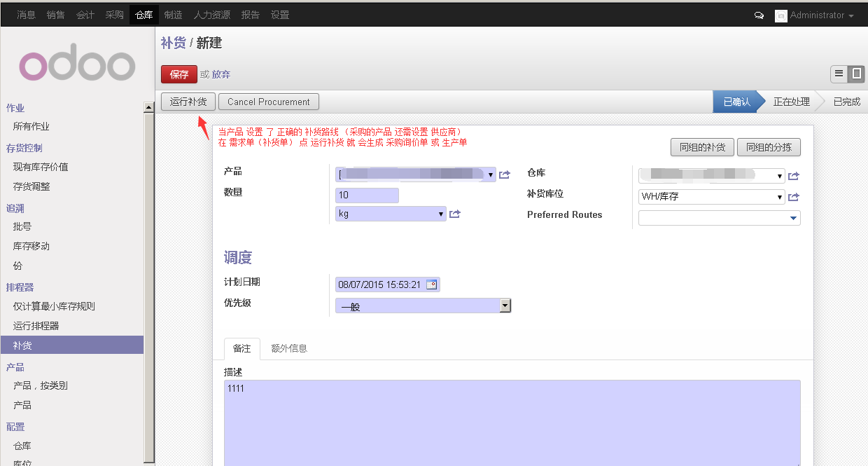Viewport: 868px width, 466px height.
Task: Select 存货调整 in the sidebar
Action: pyautogui.click(x=31, y=186)
